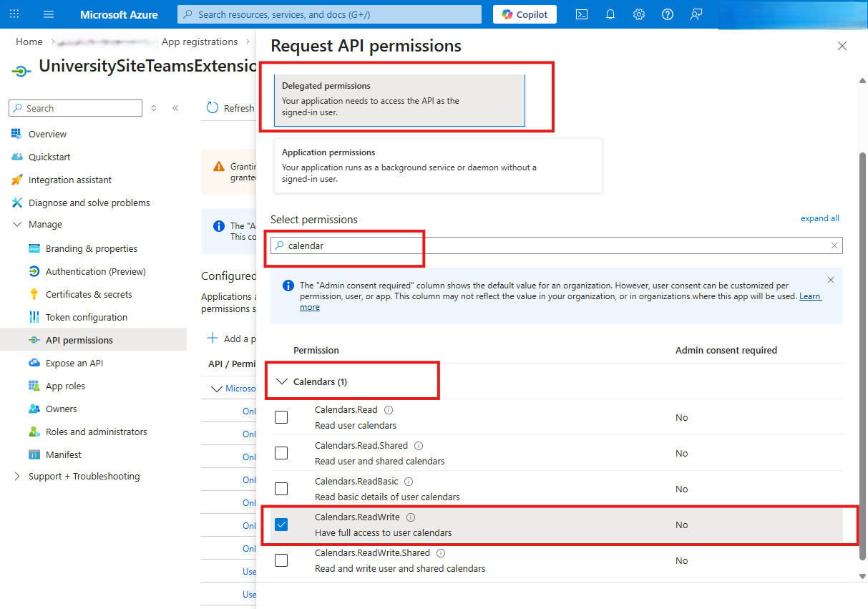Screen dimensions: 868x609
Task: Open the hamburger portal menu
Action: (x=49, y=14)
